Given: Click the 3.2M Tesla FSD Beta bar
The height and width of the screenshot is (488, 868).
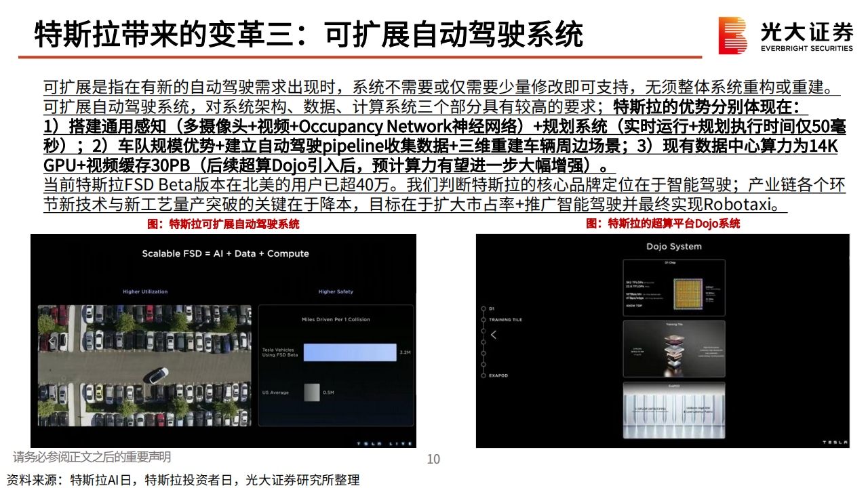Looking at the screenshot, I should coord(349,352).
